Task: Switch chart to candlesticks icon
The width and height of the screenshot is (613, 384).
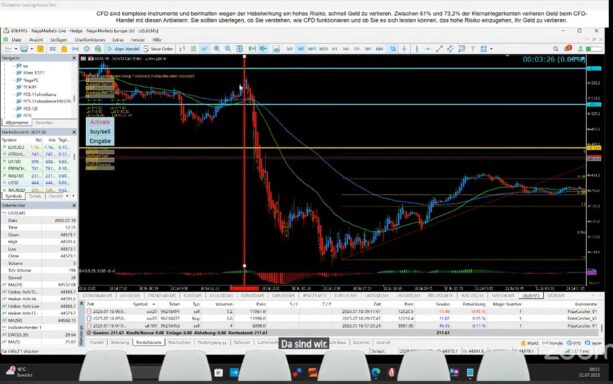Action: (x=193, y=49)
